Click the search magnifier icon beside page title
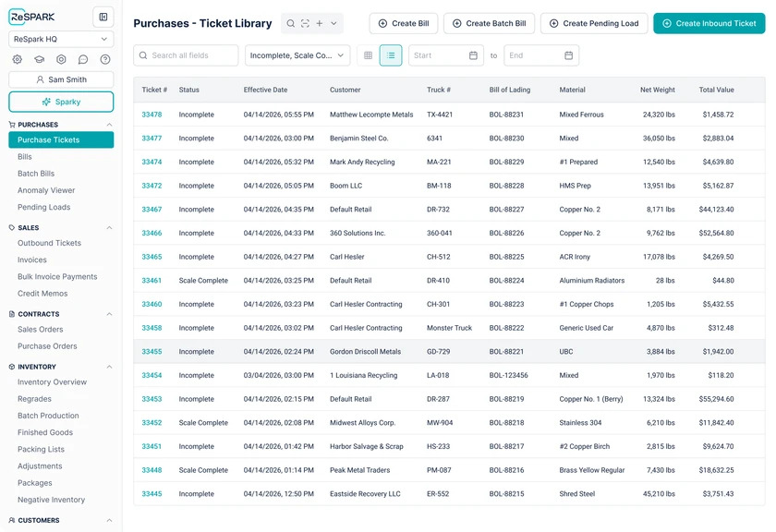776x532 pixels. point(291,23)
